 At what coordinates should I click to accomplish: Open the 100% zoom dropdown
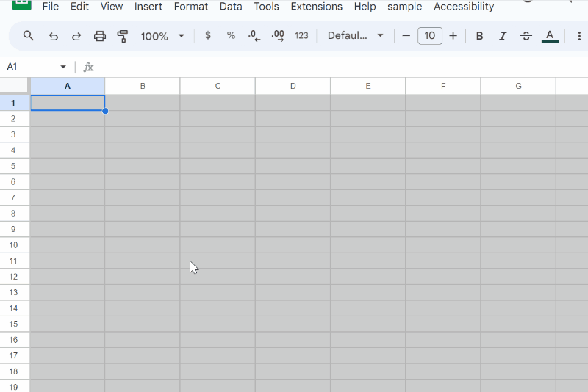162,36
